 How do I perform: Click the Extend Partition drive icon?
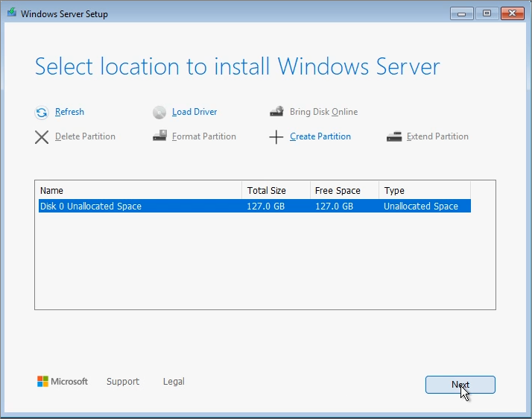(x=394, y=136)
